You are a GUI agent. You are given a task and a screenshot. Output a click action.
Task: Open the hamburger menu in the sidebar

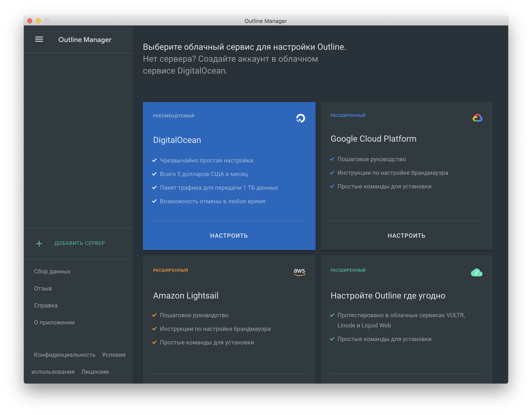(39, 40)
